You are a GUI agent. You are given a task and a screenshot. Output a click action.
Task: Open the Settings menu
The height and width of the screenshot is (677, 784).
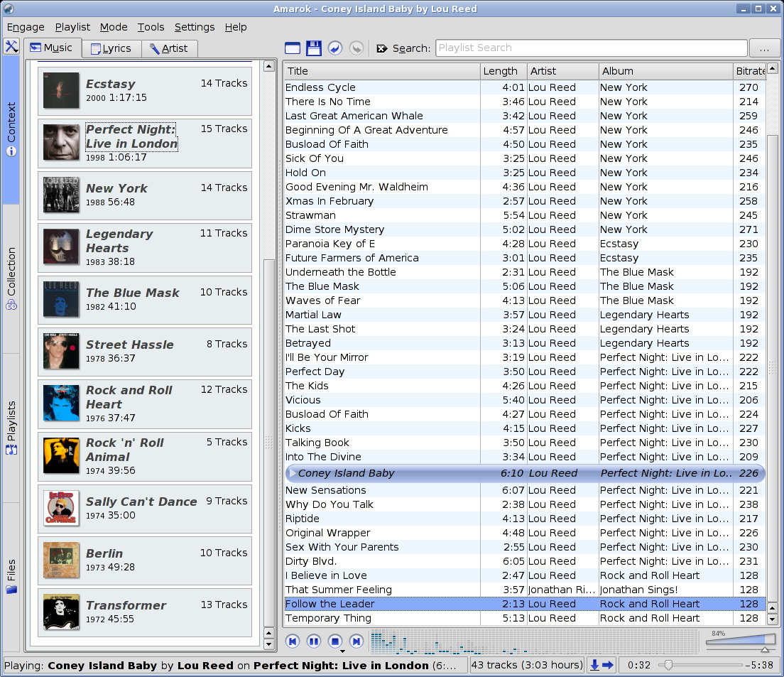195,27
